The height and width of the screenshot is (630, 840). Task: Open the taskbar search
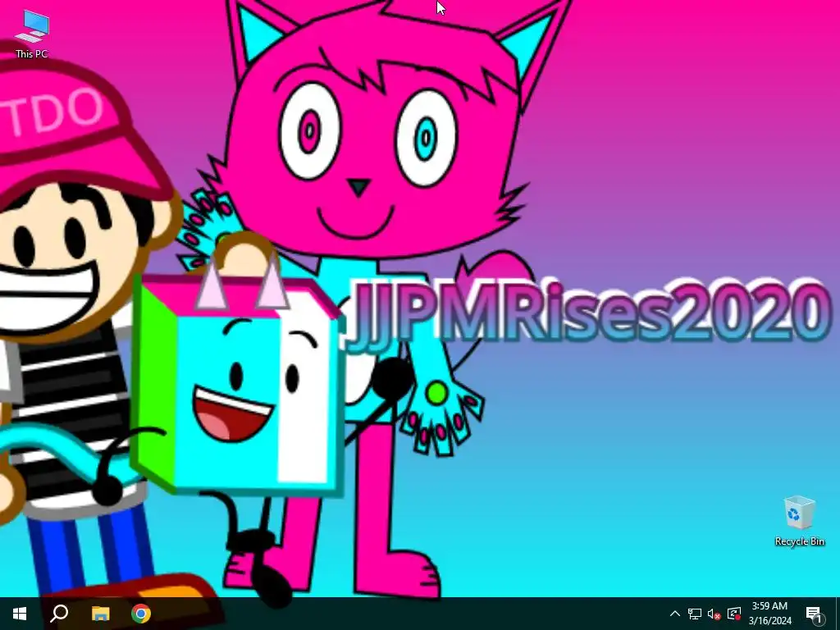point(59,614)
